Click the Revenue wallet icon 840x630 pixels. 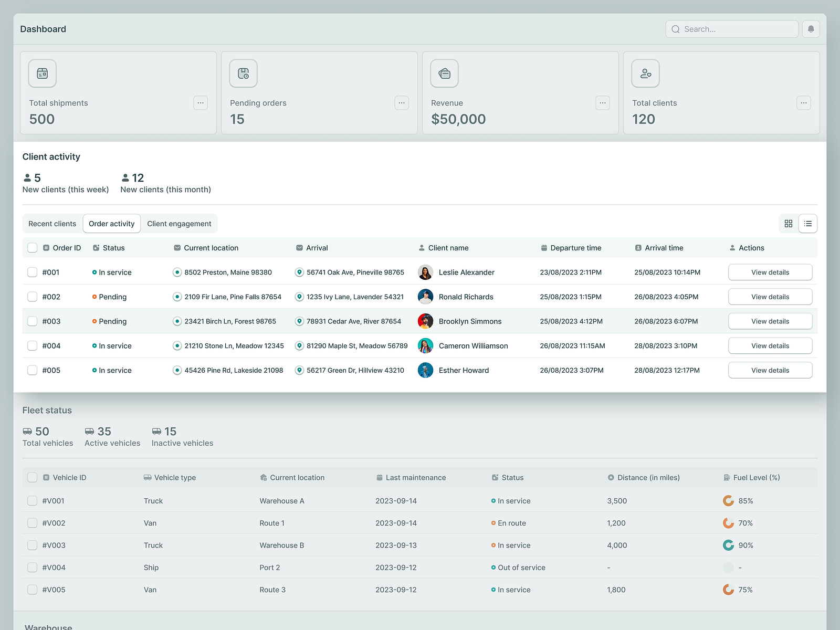click(444, 73)
